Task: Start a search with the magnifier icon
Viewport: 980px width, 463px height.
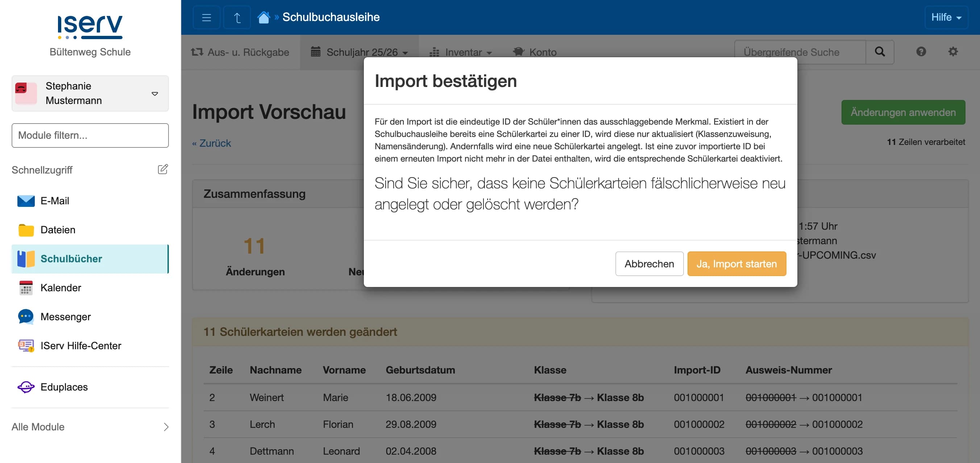Action: pos(880,52)
